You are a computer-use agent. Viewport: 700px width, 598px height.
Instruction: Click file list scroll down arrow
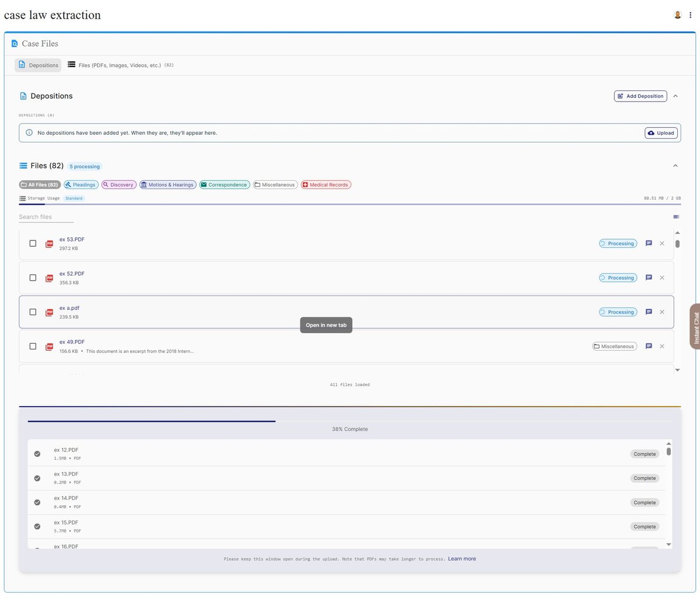point(677,370)
